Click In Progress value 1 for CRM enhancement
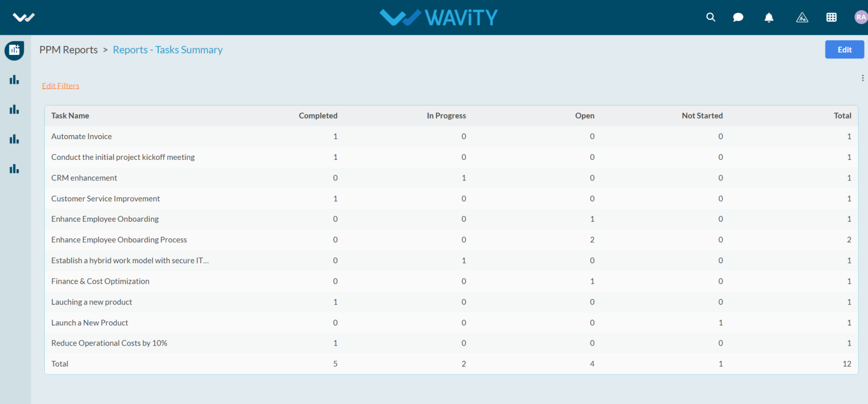This screenshot has height=404, width=868. [464, 178]
